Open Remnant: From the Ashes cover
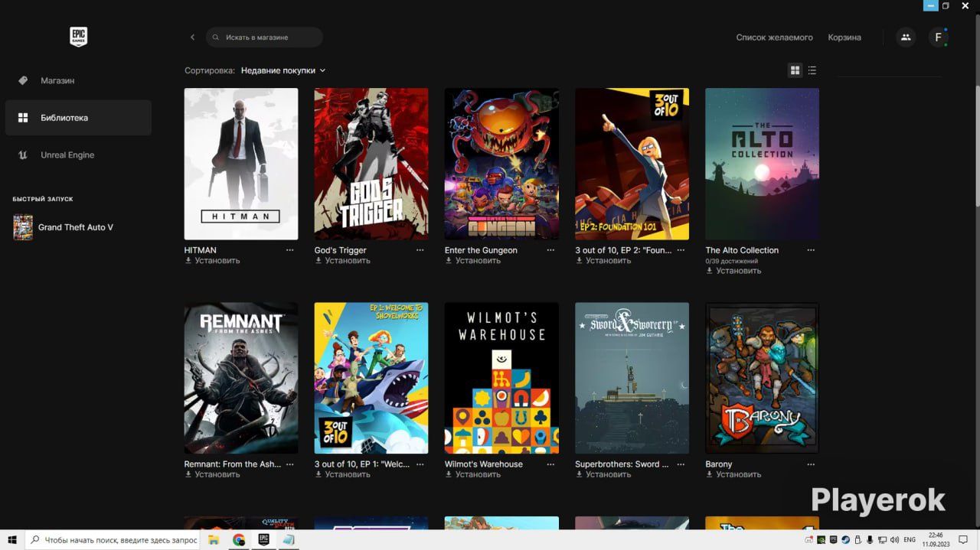This screenshot has width=980, height=550. click(241, 378)
